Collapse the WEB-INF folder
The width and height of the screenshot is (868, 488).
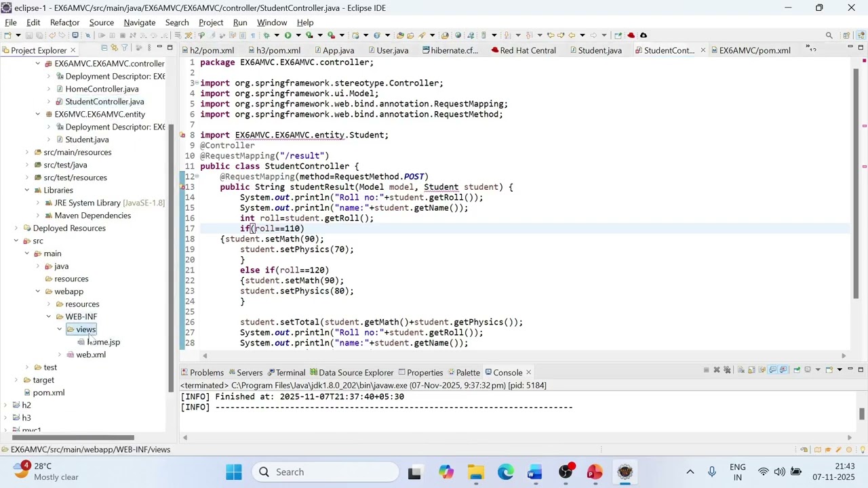tap(49, 317)
